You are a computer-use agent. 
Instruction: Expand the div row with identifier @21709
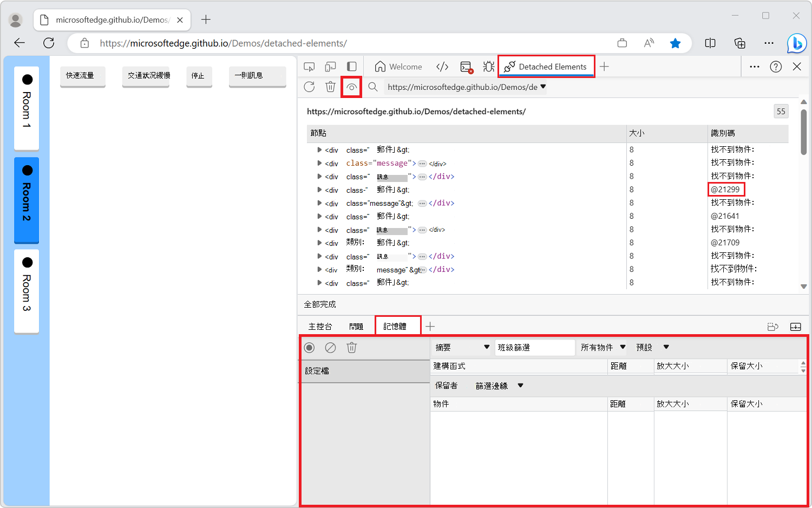pos(319,243)
